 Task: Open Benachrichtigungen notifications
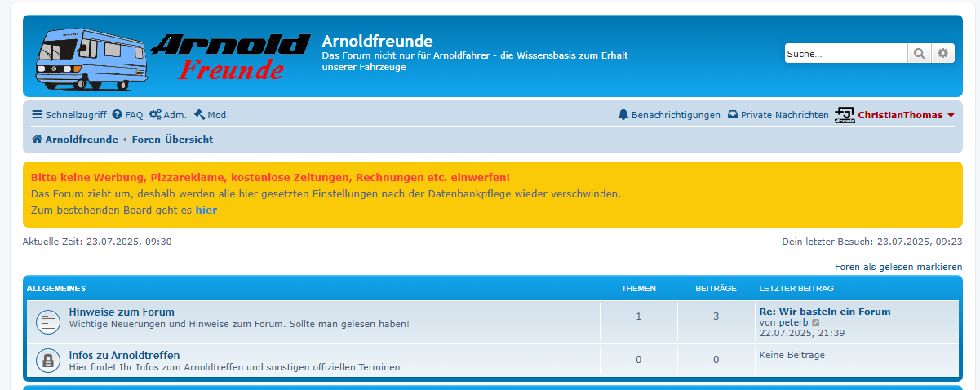click(x=670, y=115)
